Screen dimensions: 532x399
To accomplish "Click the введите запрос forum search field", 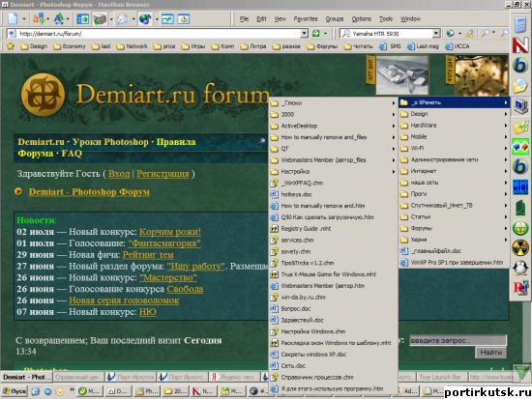I will 458,340.
